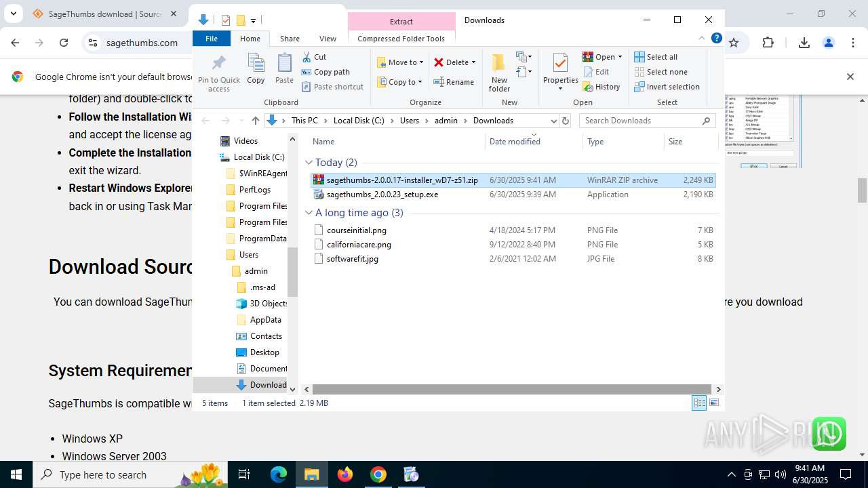This screenshot has height=488, width=868.
Task: Click the Up arrow navigation button in Explorer
Action: (x=255, y=121)
